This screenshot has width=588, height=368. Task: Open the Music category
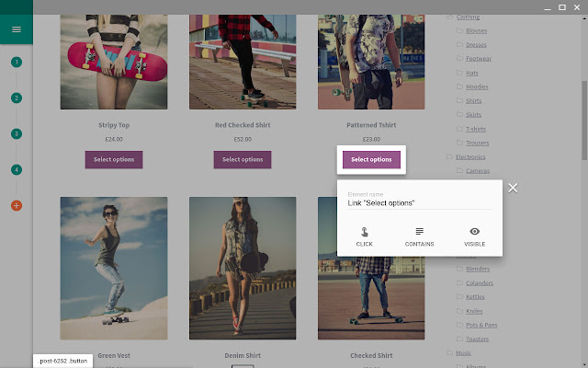coord(463,353)
